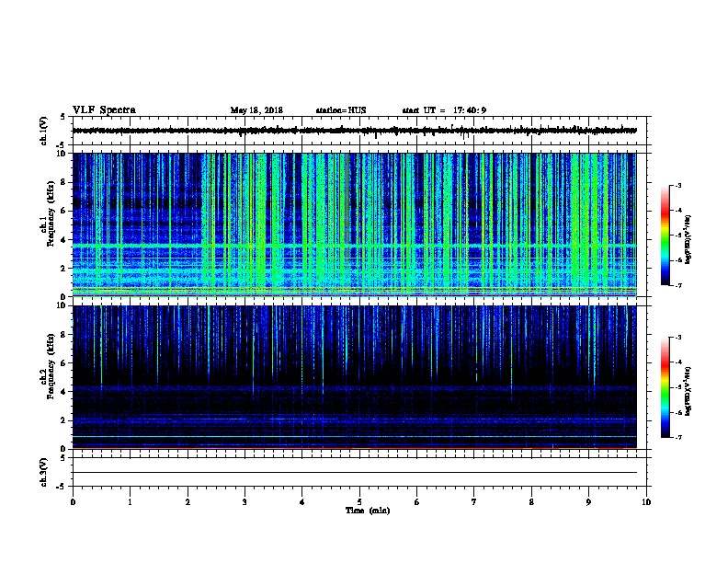Click the Time axis tick label "5"
The height and width of the screenshot is (563, 728).
[359, 502]
